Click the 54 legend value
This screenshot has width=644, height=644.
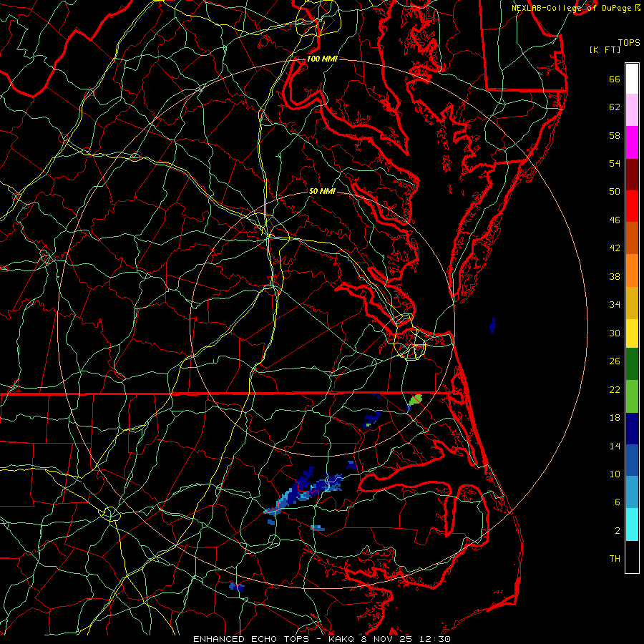tap(615, 163)
